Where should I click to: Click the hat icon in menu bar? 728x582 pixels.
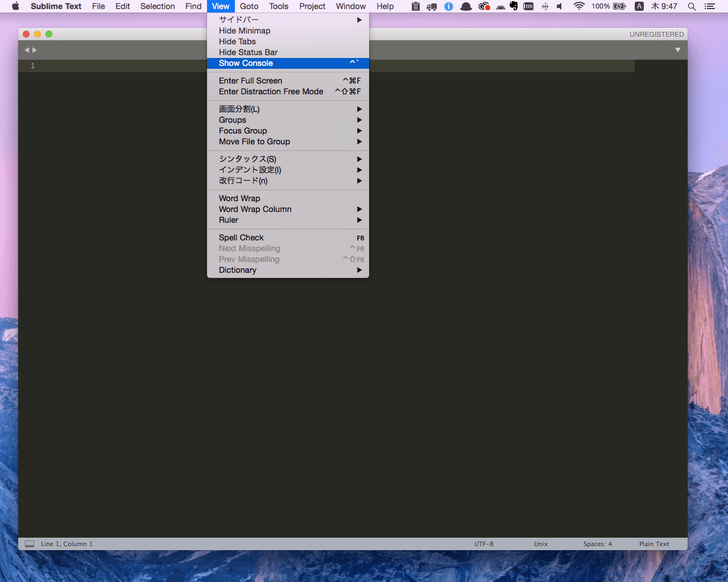pyautogui.click(x=466, y=7)
